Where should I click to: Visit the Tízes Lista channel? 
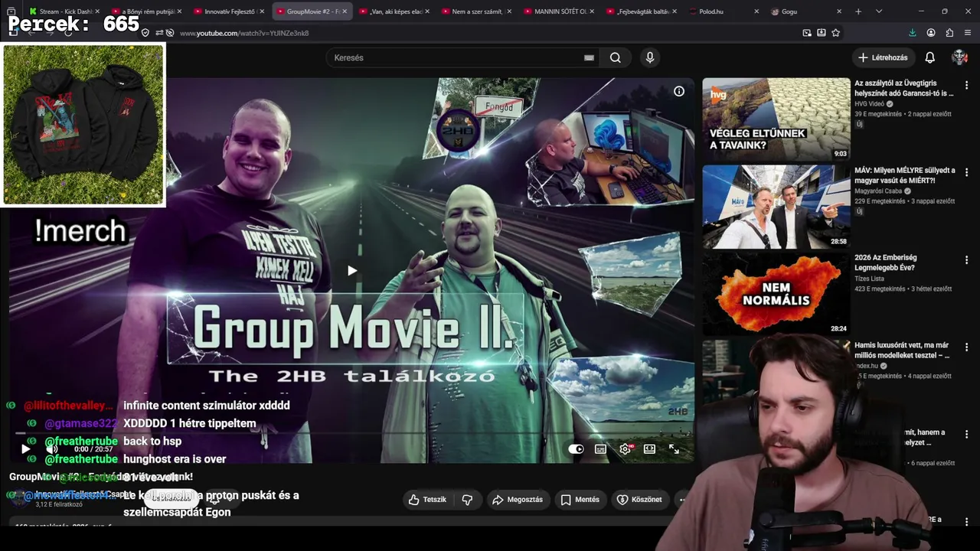point(869,279)
